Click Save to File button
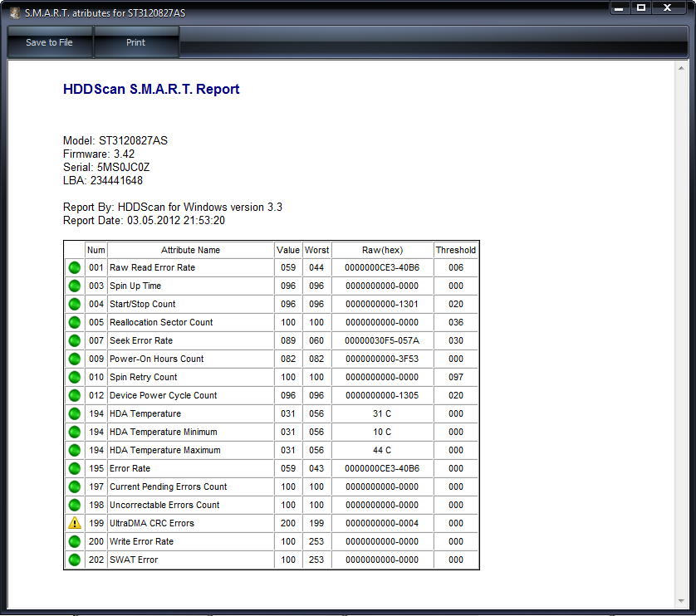 point(49,42)
